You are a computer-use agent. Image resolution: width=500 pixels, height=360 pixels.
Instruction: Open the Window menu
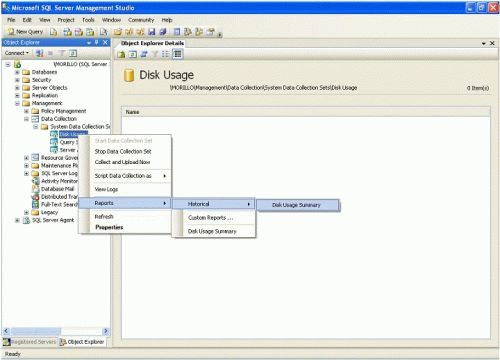point(111,20)
